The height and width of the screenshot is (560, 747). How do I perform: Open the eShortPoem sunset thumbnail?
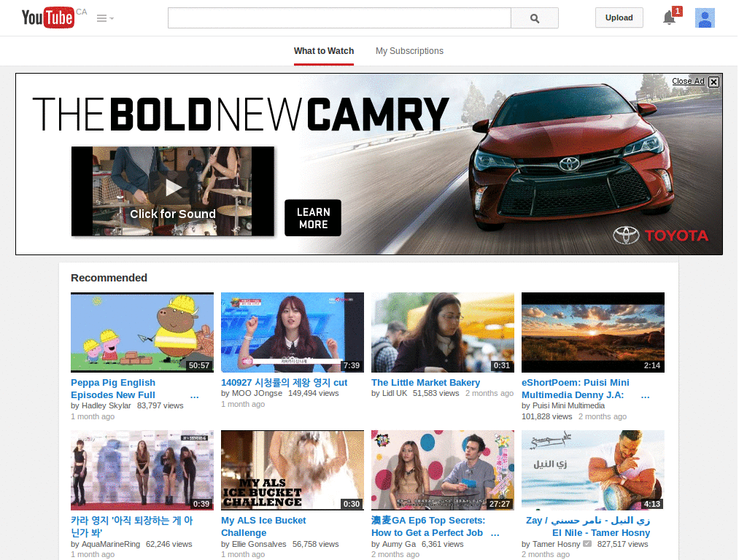point(593,332)
